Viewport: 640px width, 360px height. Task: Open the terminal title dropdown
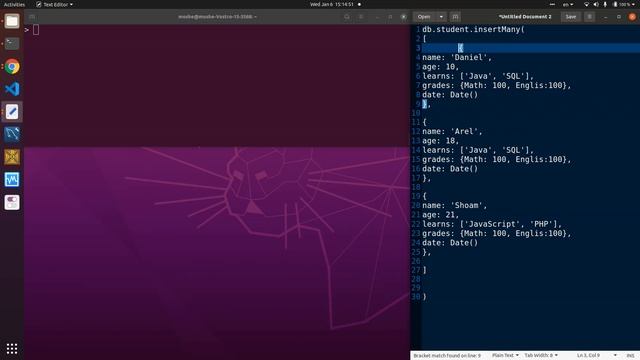pos(217,17)
